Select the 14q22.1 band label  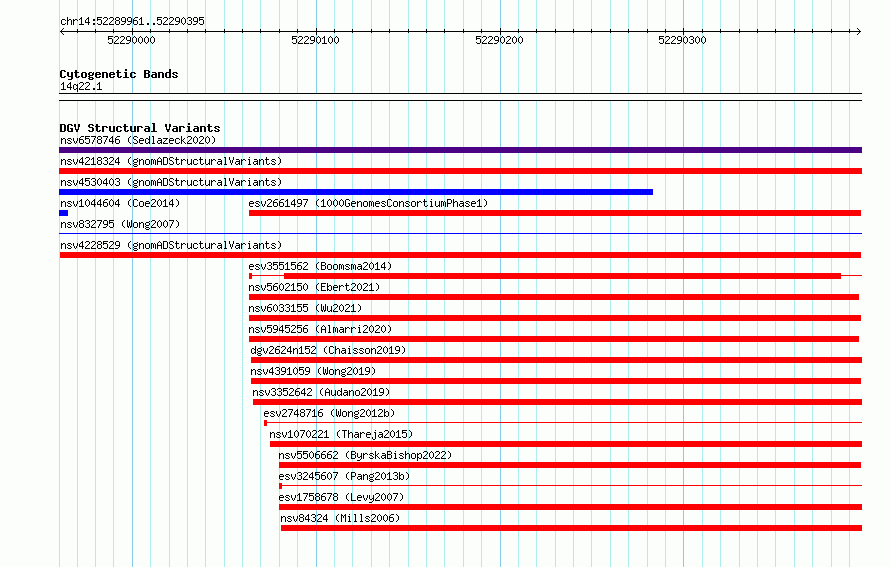81,86
